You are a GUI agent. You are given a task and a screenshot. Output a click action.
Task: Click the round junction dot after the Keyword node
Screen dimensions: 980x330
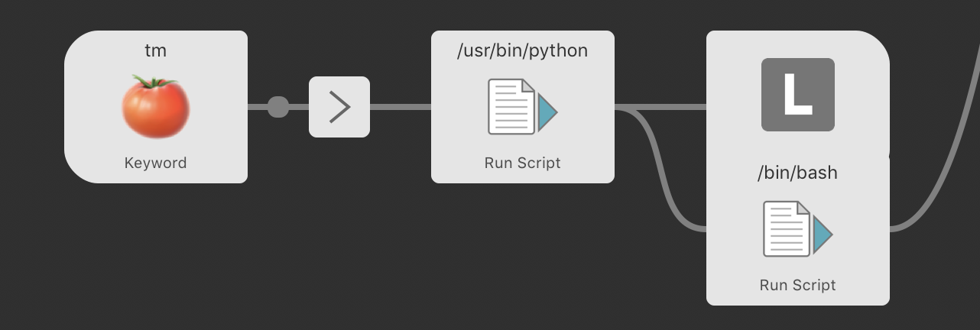point(278,107)
